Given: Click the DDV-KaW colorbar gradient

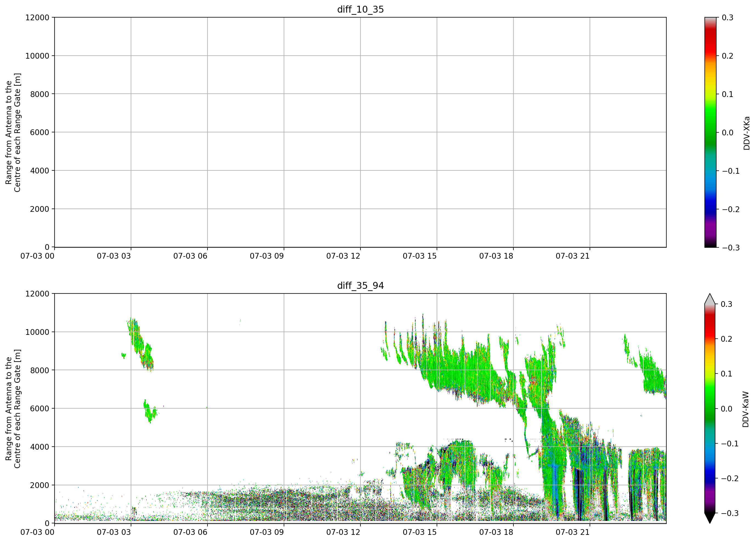Looking at the screenshot, I should [x=710, y=408].
